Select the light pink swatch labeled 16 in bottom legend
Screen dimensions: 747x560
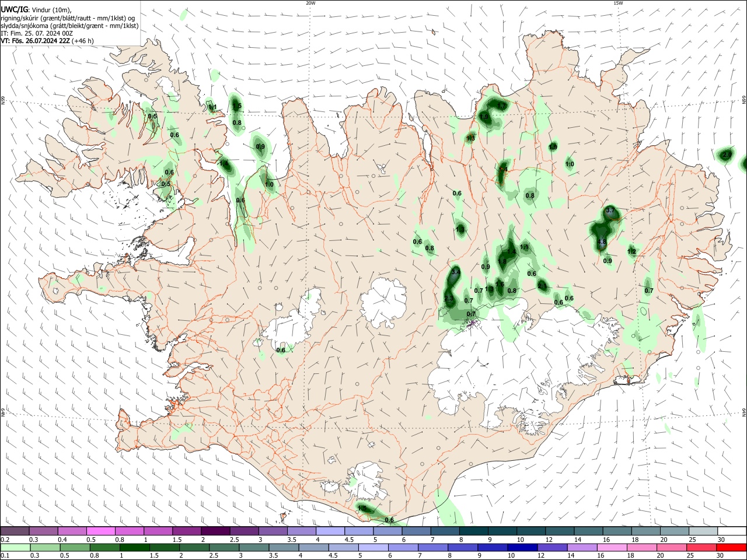[612, 547]
